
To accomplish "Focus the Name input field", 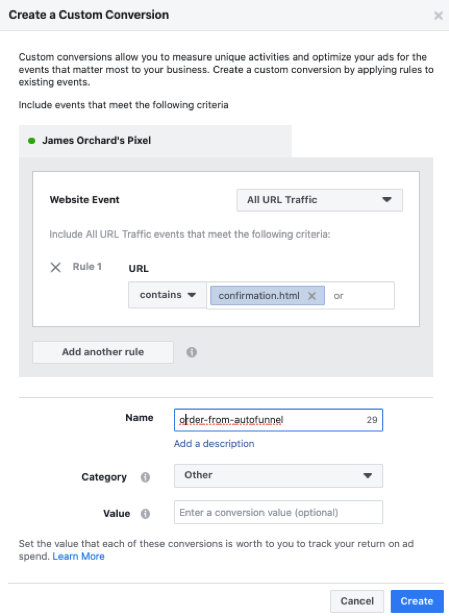I will point(278,420).
